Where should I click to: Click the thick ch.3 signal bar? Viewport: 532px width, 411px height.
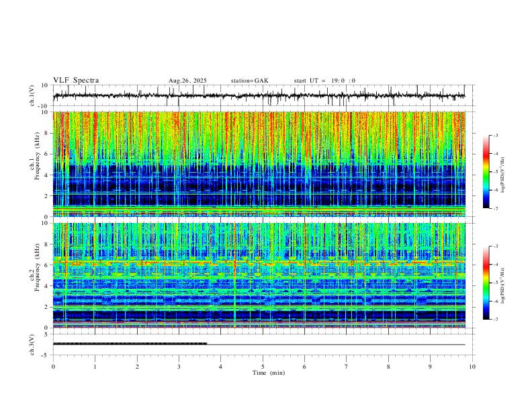130,344
